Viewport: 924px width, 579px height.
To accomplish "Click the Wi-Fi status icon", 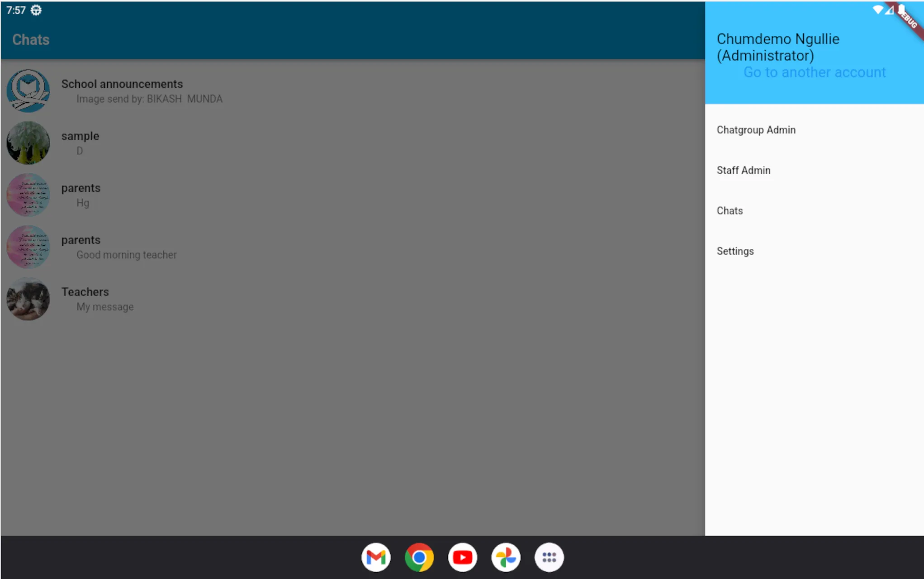I will [877, 9].
